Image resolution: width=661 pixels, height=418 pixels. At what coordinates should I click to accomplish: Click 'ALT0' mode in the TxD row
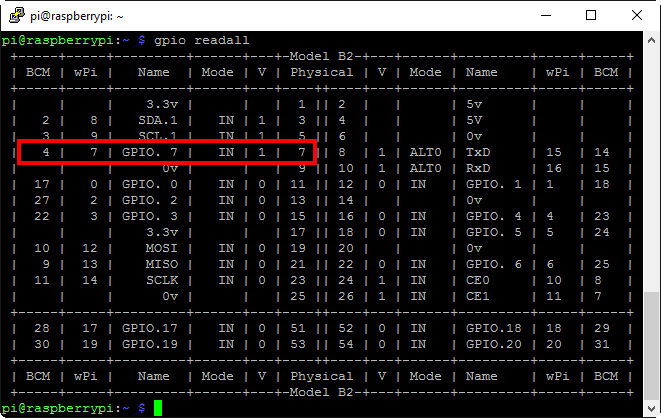tap(425, 152)
